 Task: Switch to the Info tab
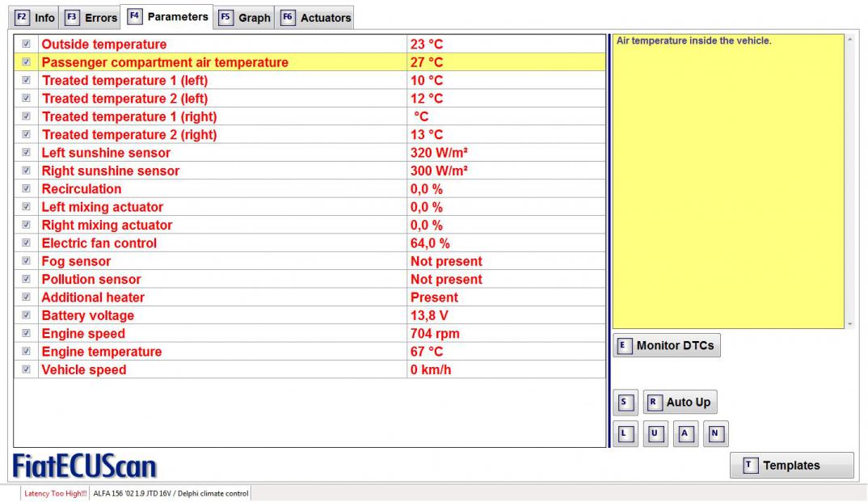36,18
